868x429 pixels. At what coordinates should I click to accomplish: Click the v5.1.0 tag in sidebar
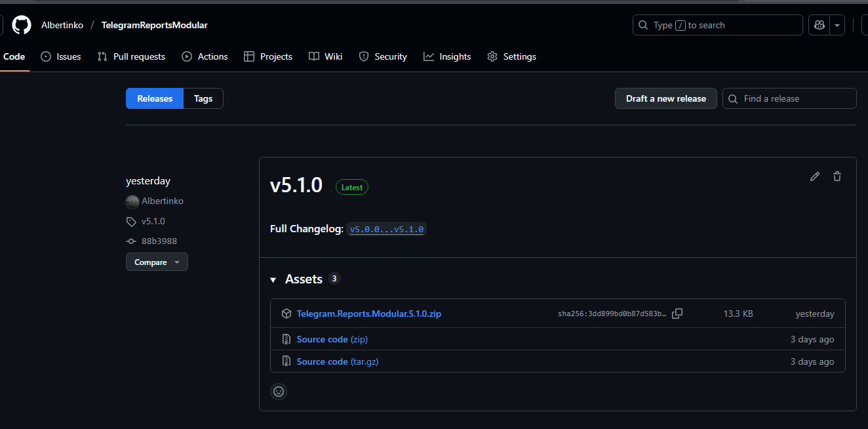(153, 221)
